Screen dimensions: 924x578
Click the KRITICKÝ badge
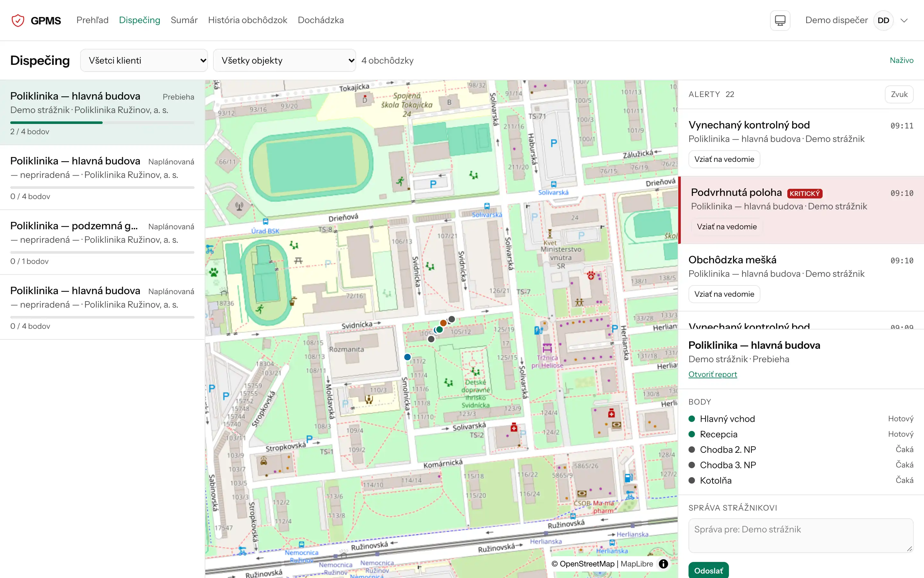pyautogui.click(x=805, y=193)
